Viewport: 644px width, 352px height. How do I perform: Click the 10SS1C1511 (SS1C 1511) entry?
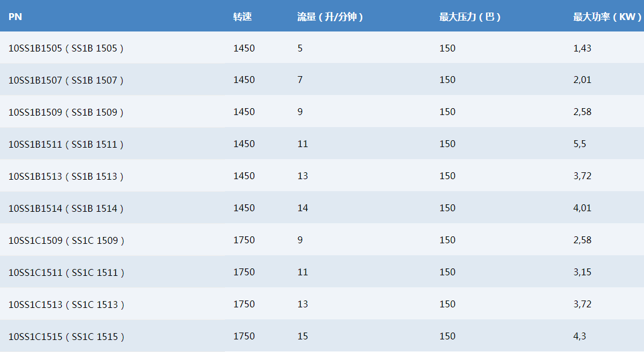tap(66, 272)
